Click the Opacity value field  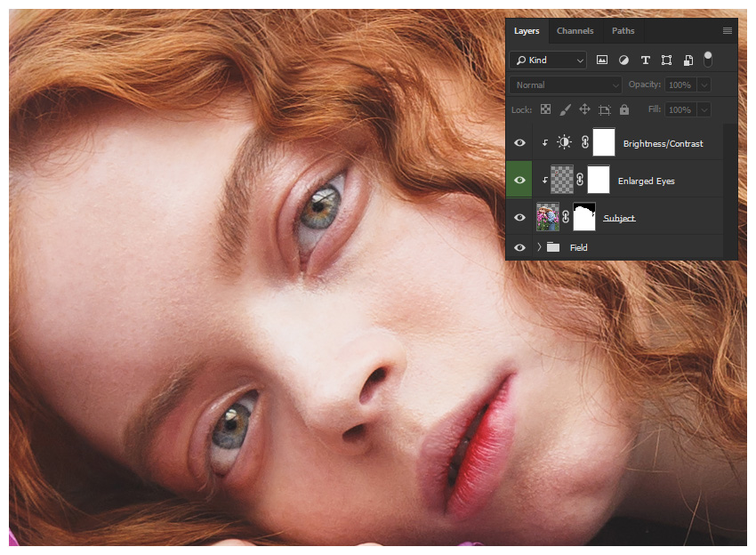(680, 84)
